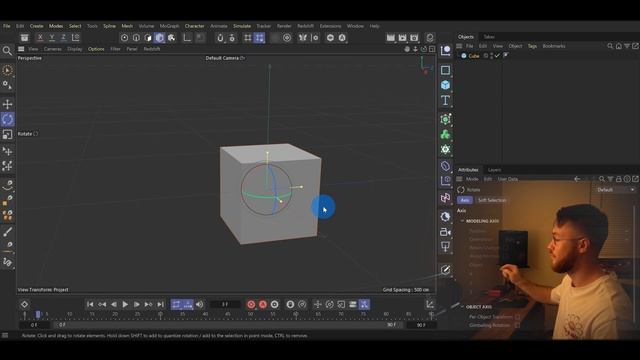Switch to the Takes tab
This screenshot has height=360, width=640.
pyautogui.click(x=489, y=37)
